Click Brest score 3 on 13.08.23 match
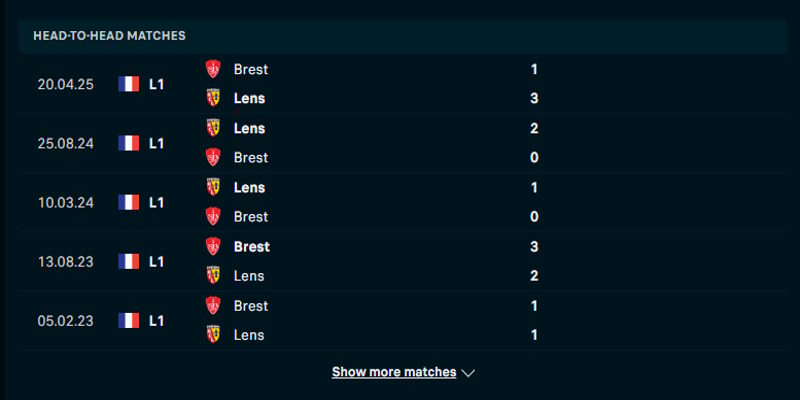This screenshot has height=400, width=800. pyautogui.click(x=535, y=246)
